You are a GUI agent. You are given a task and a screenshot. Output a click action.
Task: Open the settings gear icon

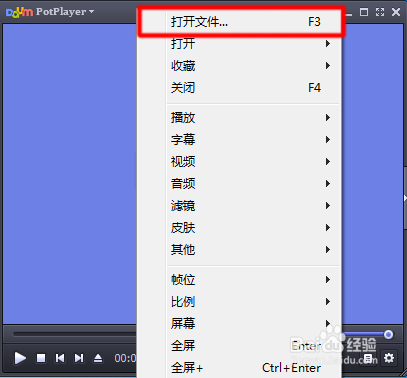tap(389, 358)
